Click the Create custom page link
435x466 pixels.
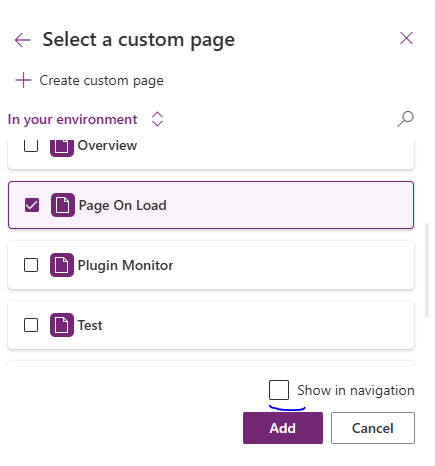pyautogui.click(x=101, y=80)
